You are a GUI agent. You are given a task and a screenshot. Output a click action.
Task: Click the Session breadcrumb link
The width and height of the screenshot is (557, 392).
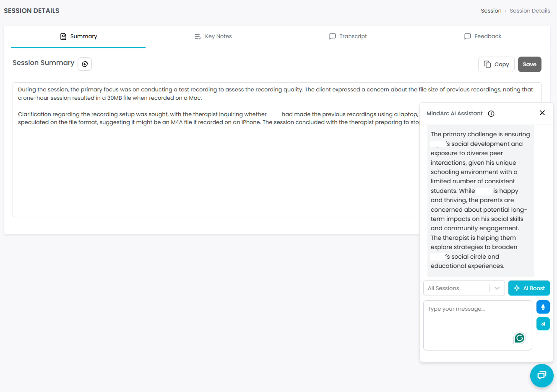coord(491,11)
